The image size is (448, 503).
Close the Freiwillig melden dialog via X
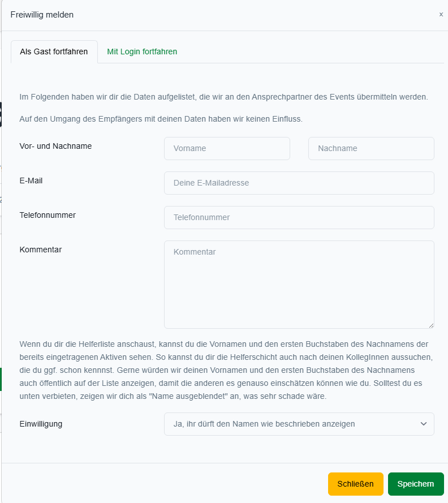tap(441, 15)
